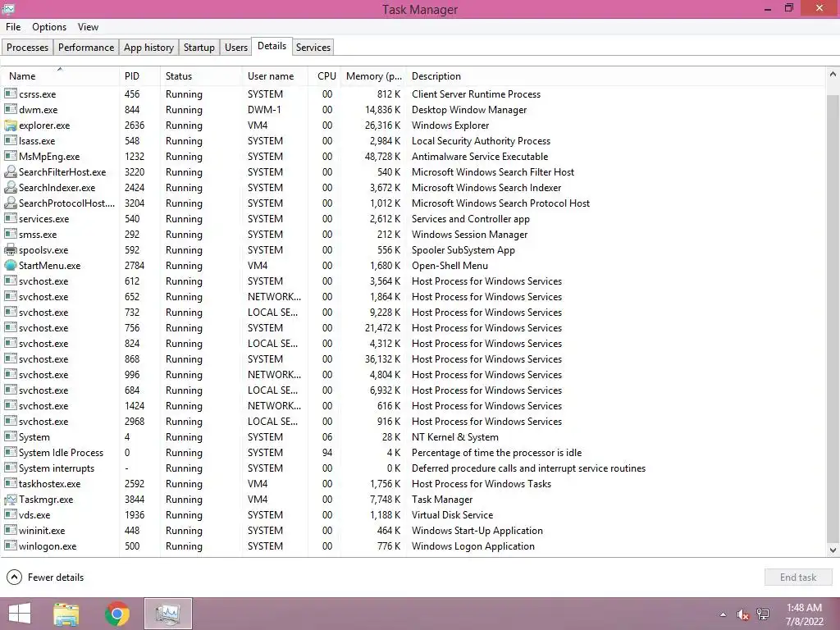Select the wininit.exe row
840x630 pixels.
click(413, 531)
